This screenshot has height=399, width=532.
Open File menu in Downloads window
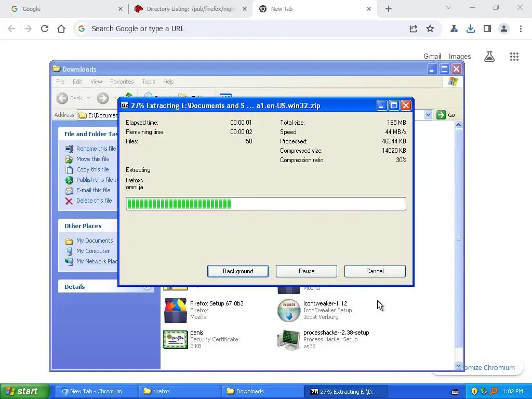click(60, 82)
